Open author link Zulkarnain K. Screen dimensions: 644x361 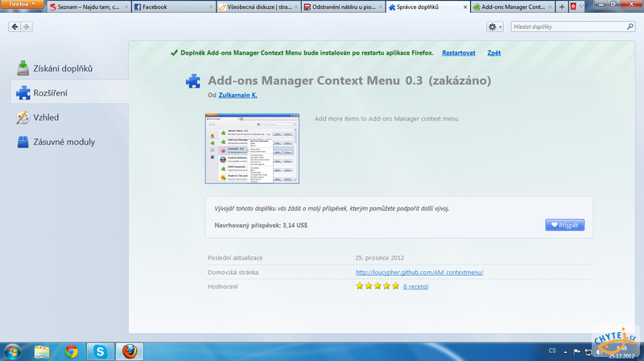coord(237,95)
